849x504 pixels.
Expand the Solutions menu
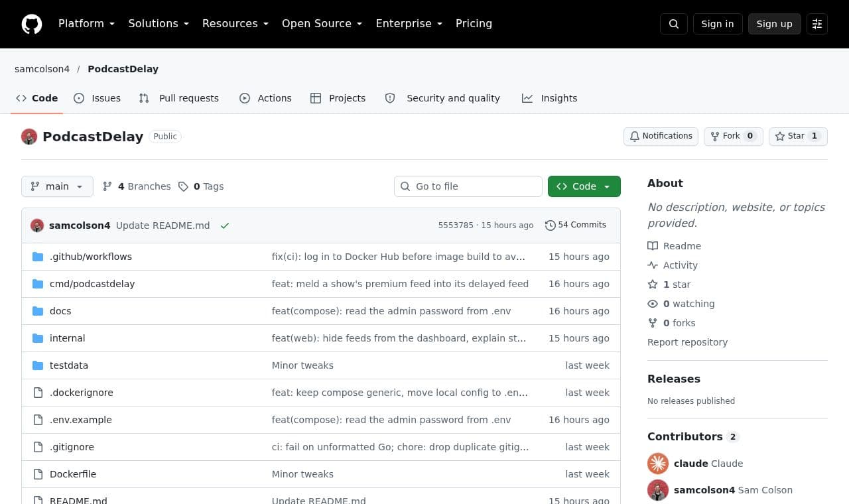pos(159,24)
